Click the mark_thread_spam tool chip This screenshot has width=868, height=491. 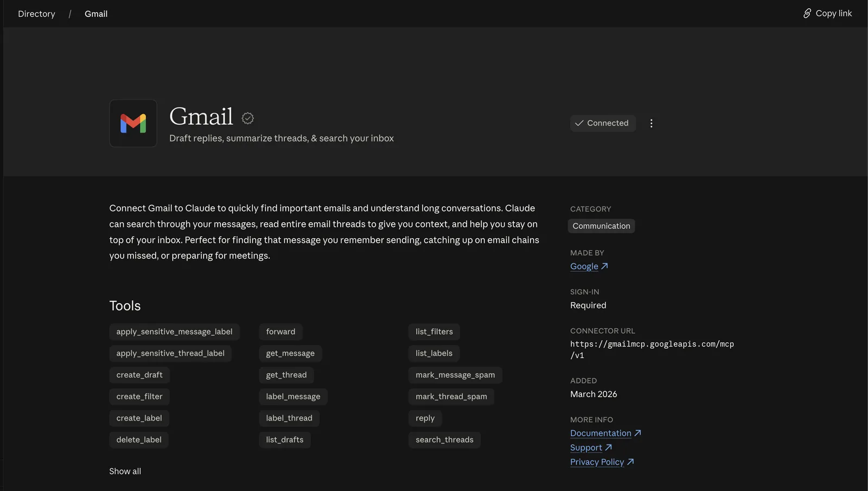pyautogui.click(x=451, y=397)
